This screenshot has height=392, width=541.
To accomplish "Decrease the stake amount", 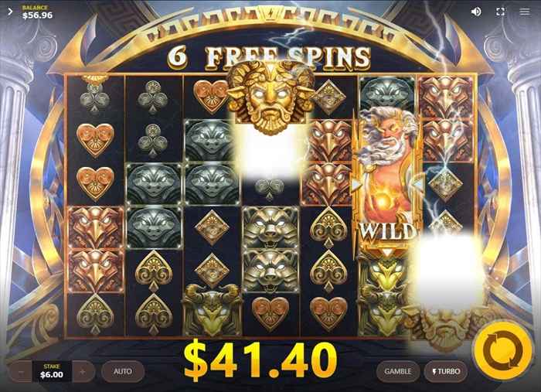I will click(22, 372).
